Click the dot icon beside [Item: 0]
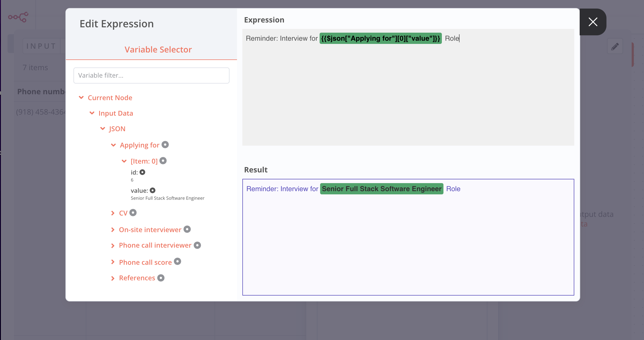The height and width of the screenshot is (340, 644). [163, 161]
